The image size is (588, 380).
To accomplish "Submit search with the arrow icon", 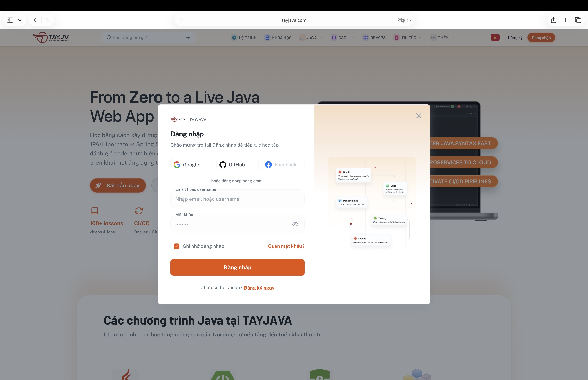I will click(x=188, y=37).
